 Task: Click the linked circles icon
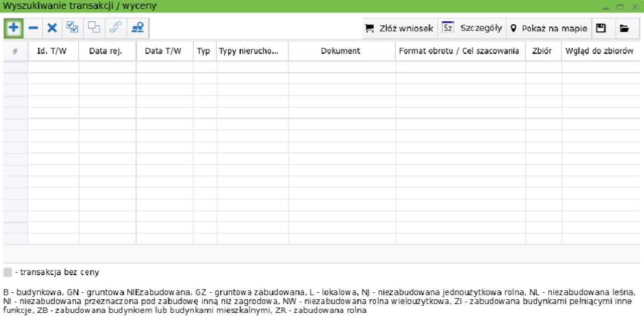pyautogui.click(x=116, y=28)
